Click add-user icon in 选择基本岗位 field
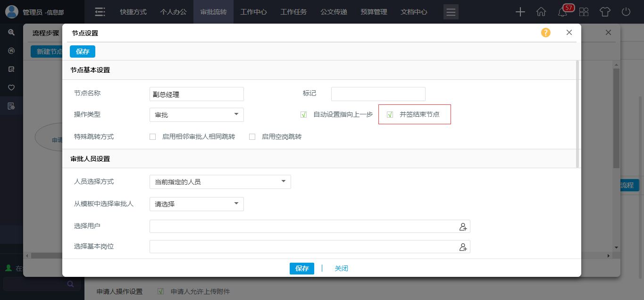Viewport: 644px width, 300px height. [x=463, y=247]
